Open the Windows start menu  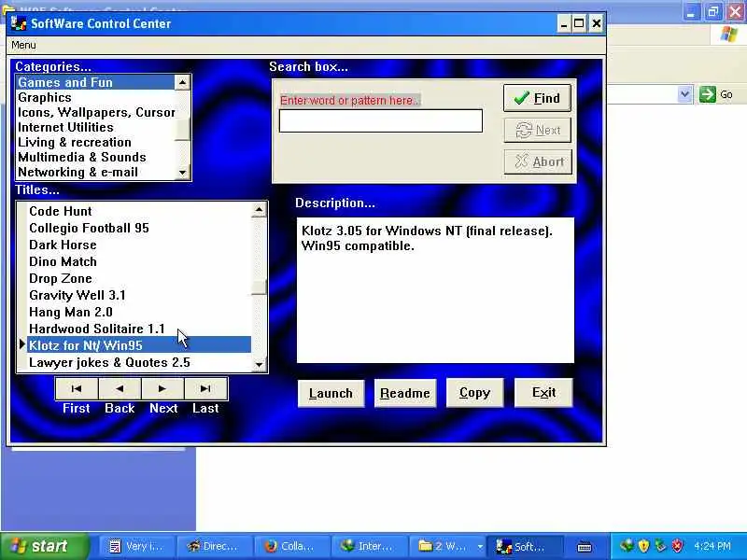click(44, 546)
